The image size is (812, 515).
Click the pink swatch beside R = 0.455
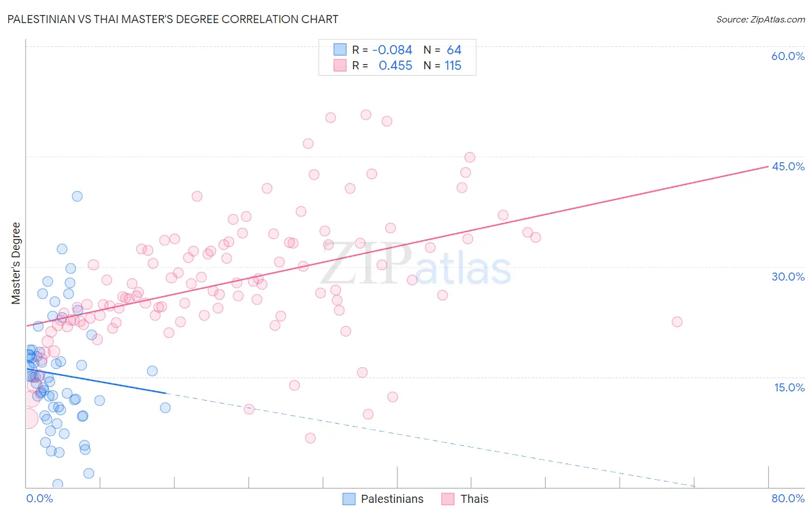coord(340,65)
